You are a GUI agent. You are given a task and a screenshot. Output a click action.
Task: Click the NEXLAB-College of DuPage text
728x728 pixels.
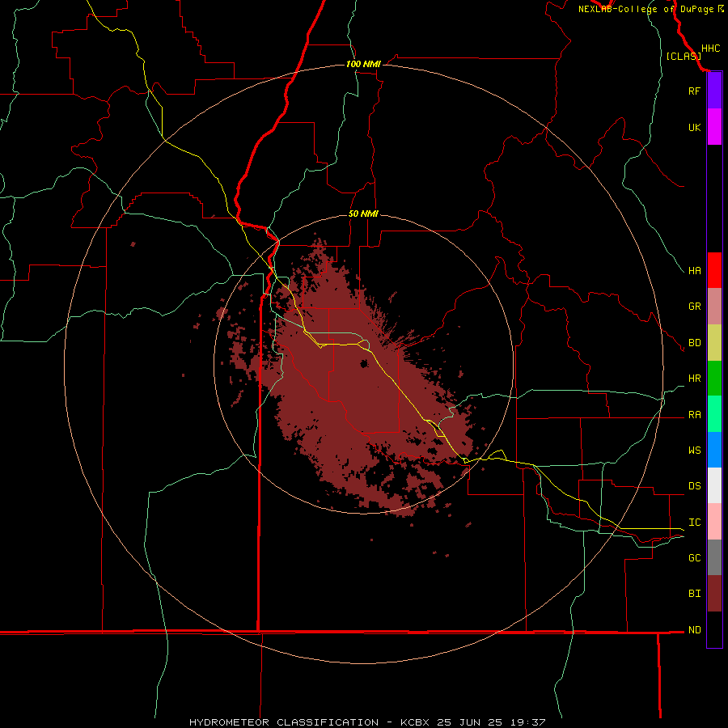click(645, 9)
